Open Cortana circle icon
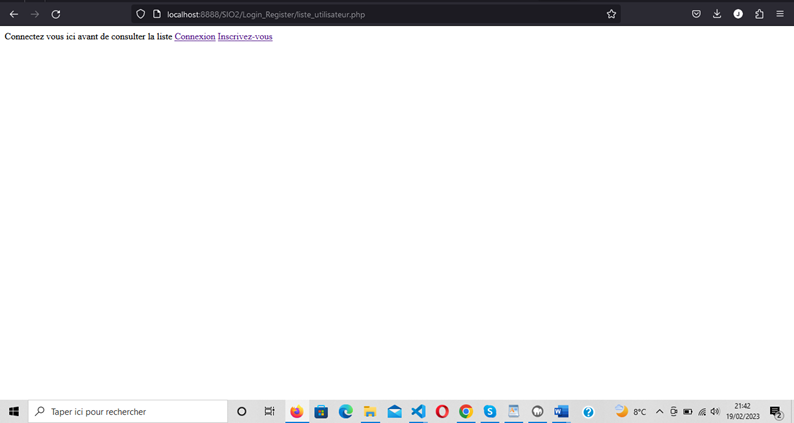 click(x=242, y=411)
